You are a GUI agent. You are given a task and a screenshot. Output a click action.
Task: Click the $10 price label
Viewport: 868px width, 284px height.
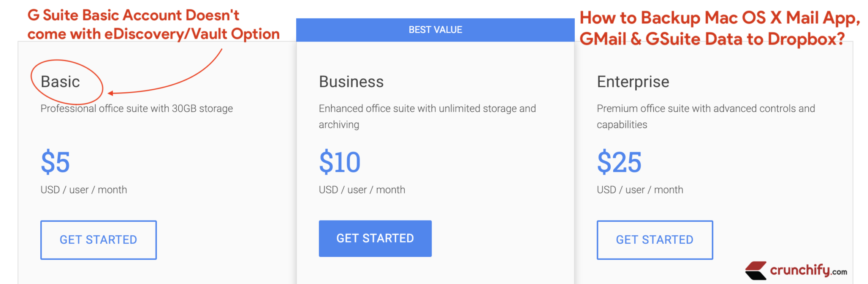[x=339, y=162]
